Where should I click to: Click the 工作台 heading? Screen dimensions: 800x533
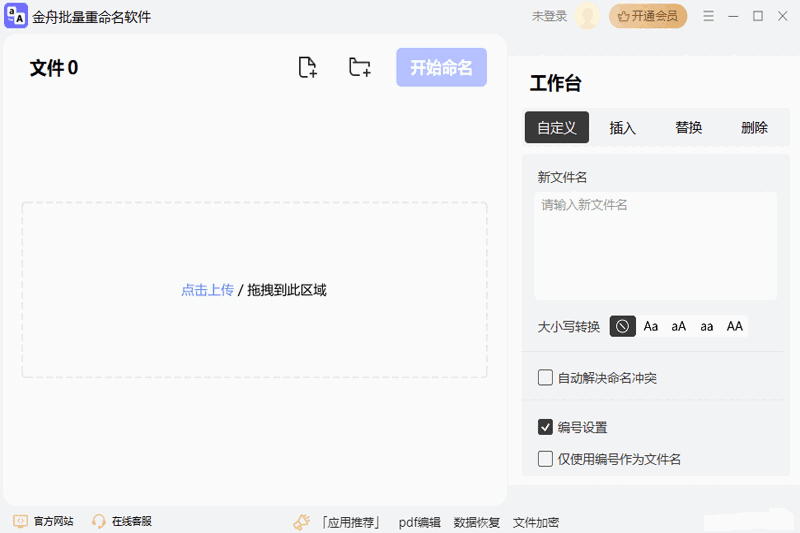click(556, 83)
